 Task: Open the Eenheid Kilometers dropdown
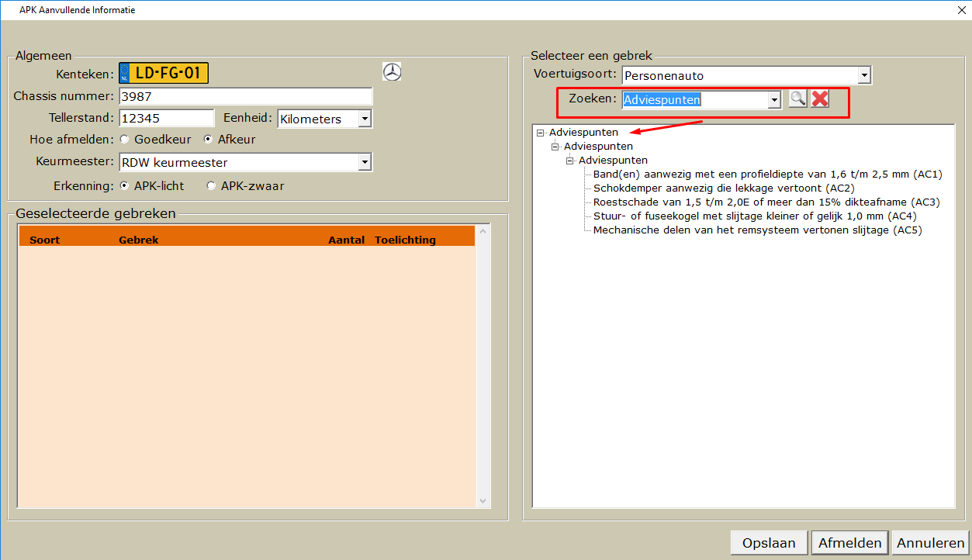365,119
